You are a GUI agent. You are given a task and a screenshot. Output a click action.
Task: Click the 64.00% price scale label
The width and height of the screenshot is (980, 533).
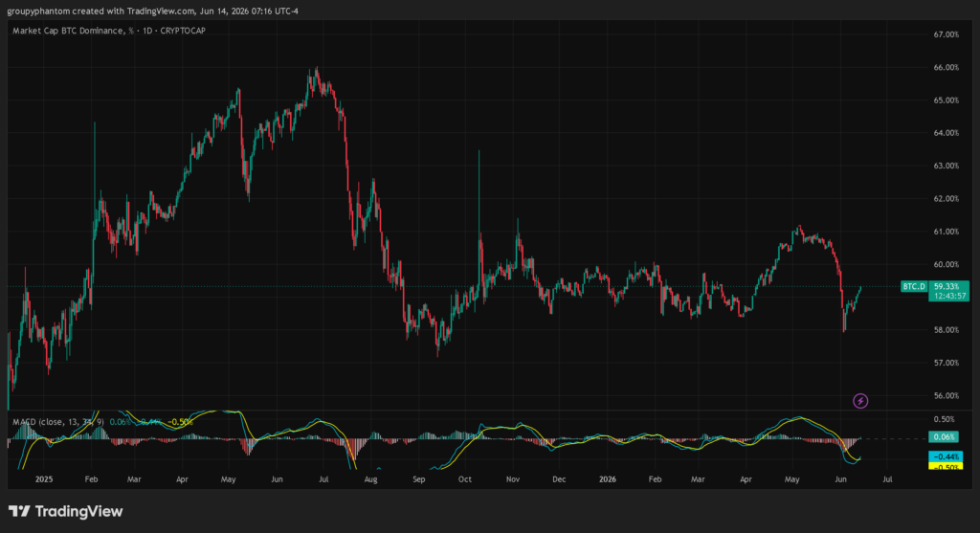coord(946,133)
